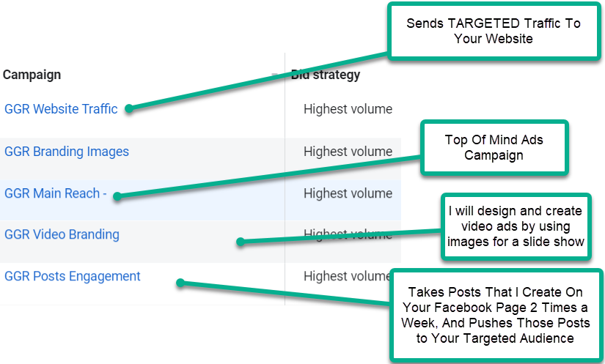Open GGR Video Branding campaign
This screenshot has width=605, height=364.
[x=62, y=235]
